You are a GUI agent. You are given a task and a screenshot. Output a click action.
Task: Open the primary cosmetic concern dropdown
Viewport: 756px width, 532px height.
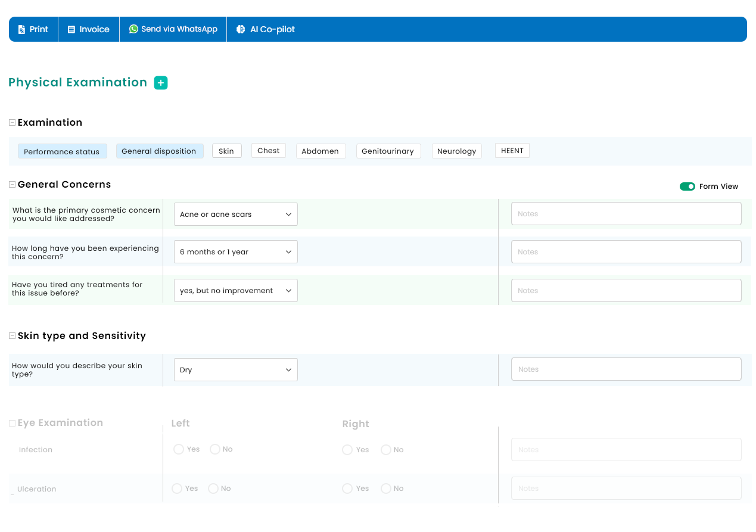235,214
